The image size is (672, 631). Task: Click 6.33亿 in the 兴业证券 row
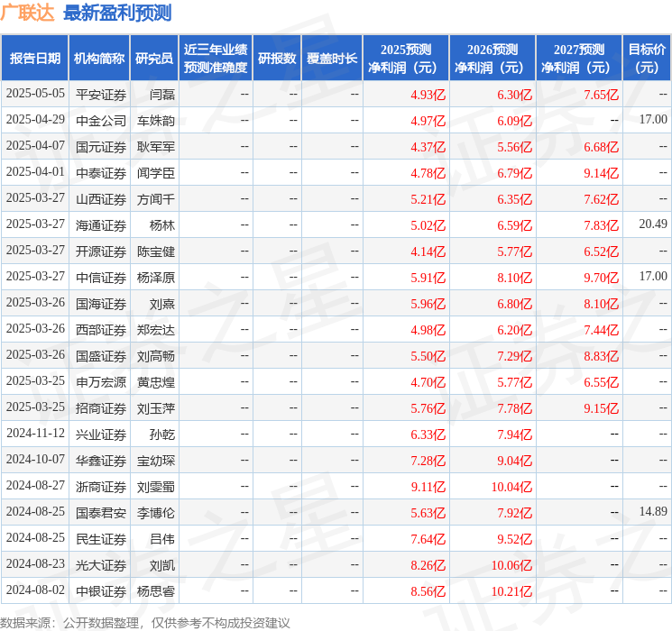pos(428,434)
